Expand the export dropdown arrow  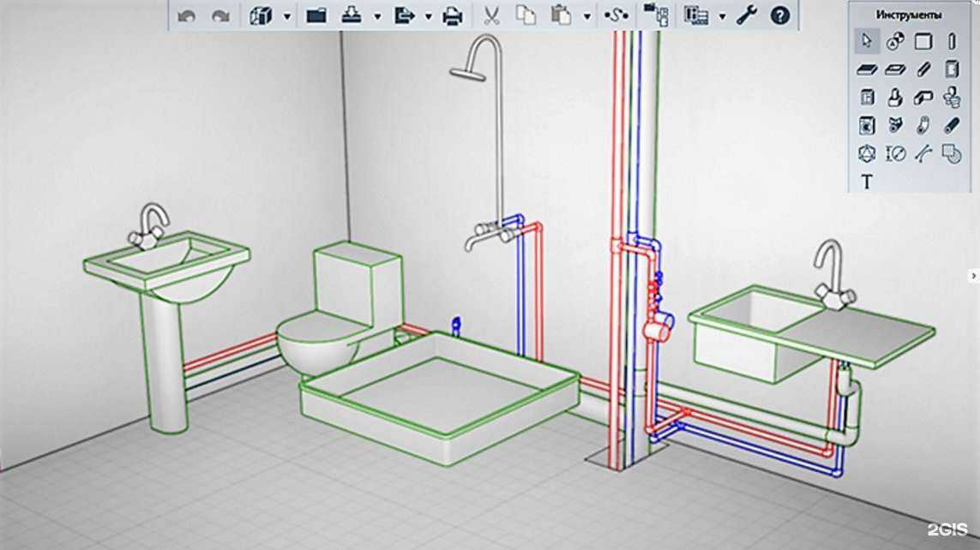click(428, 16)
